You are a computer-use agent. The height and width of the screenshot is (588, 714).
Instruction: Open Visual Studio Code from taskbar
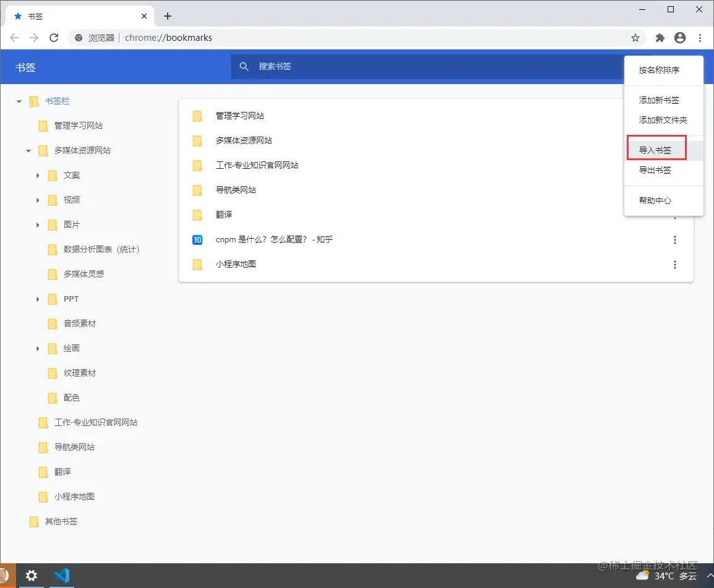point(62,576)
